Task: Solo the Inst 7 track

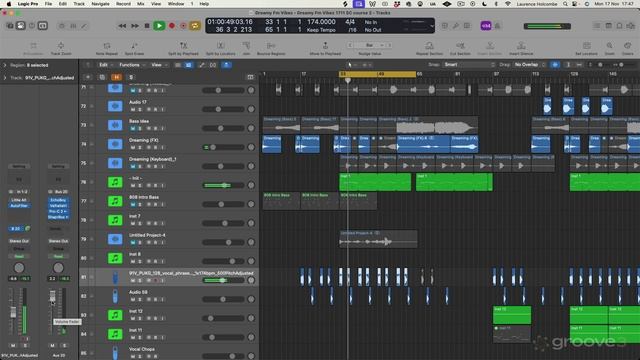Action: 140,223
